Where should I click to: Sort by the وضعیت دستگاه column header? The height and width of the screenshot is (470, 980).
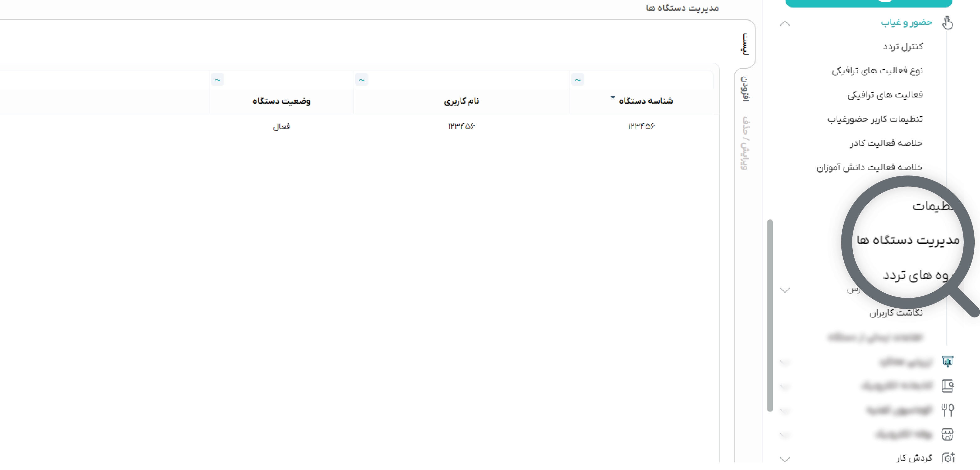coord(281,101)
